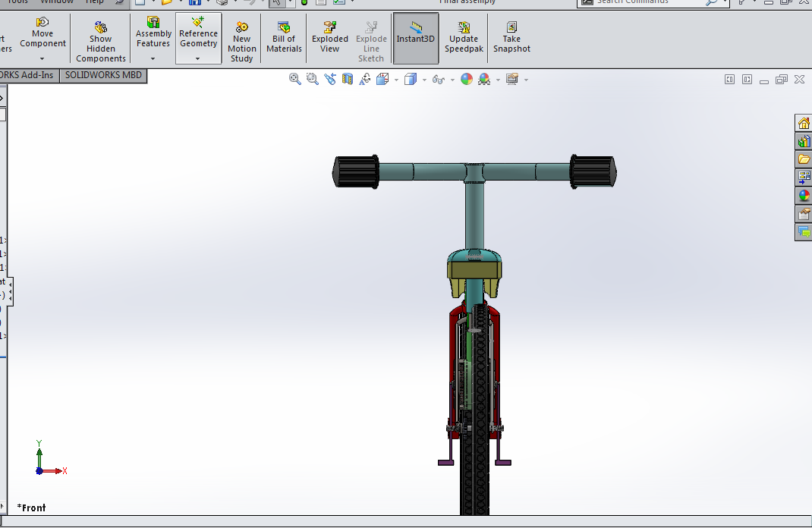Minimize the document window
The height and width of the screenshot is (528, 812).
[x=764, y=80]
